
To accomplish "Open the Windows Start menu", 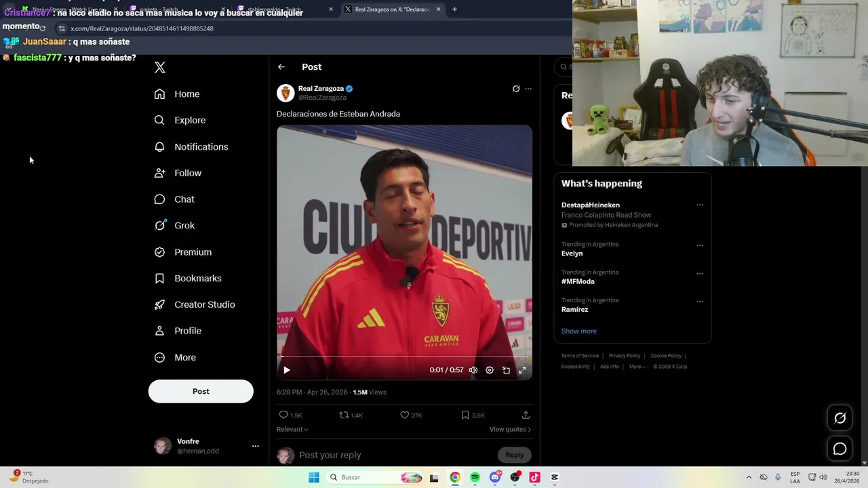I will tap(314, 477).
